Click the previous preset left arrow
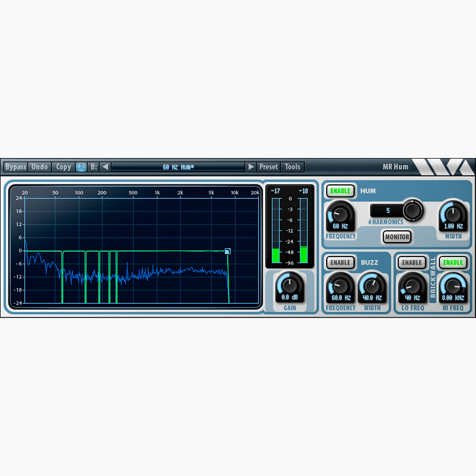Image resolution: width=476 pixels, height=476 pixels. coord(105,167)
